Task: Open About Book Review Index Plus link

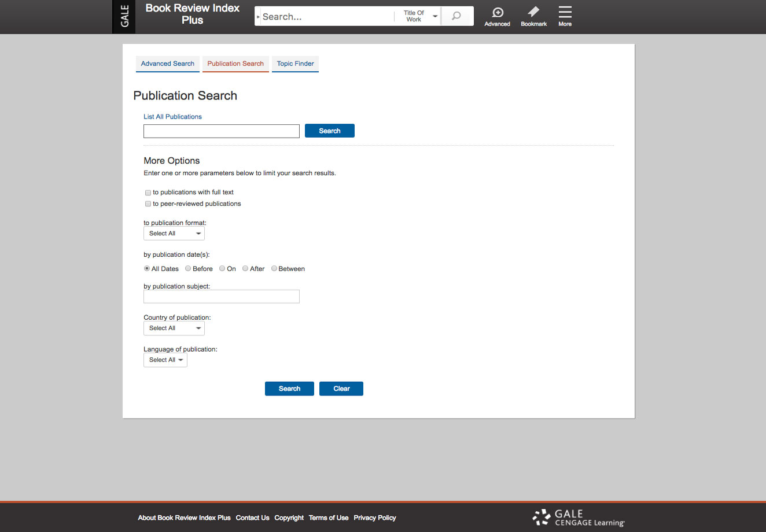Action: 184,518
